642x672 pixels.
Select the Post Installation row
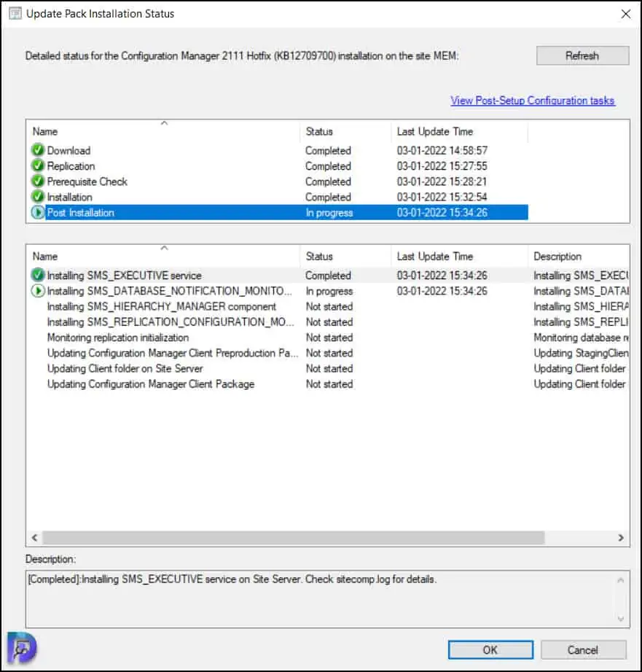tap(278, 213)
